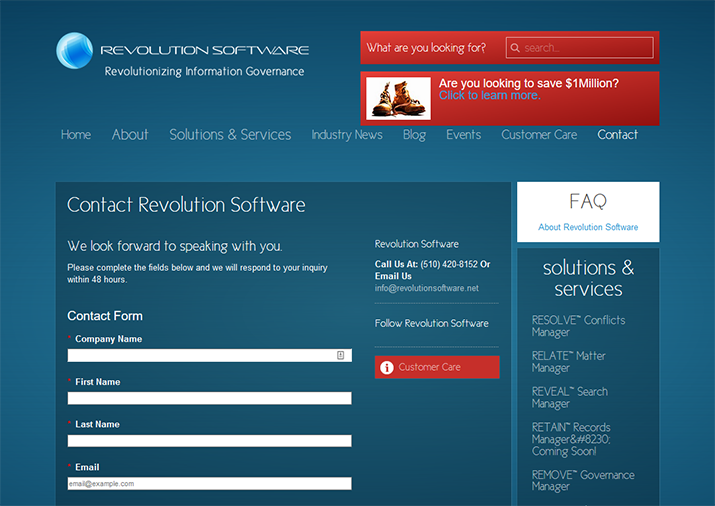The image size is (715, 506).
Task: Click the 'solutions & services' sidebar heading
Action: click(x=588, y=278)
